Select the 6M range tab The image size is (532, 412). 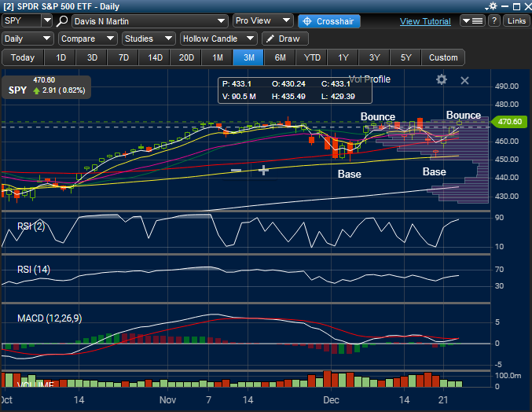(x=281, y=57)
